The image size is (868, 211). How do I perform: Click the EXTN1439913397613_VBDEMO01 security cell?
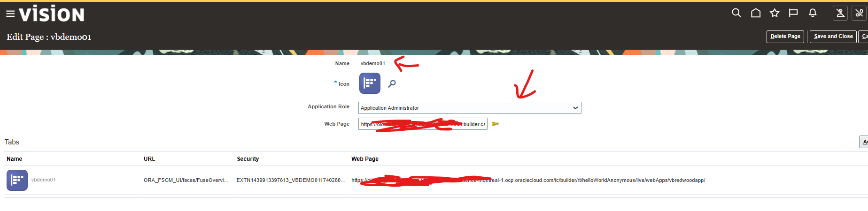291,180
